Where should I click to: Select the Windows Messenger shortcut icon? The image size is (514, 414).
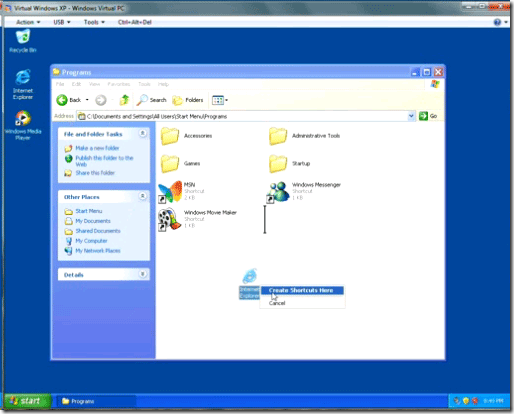click(x=278, y=192)
